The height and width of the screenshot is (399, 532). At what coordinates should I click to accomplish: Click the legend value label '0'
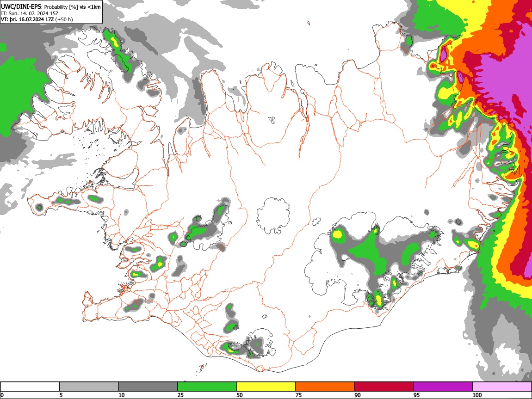2,395
